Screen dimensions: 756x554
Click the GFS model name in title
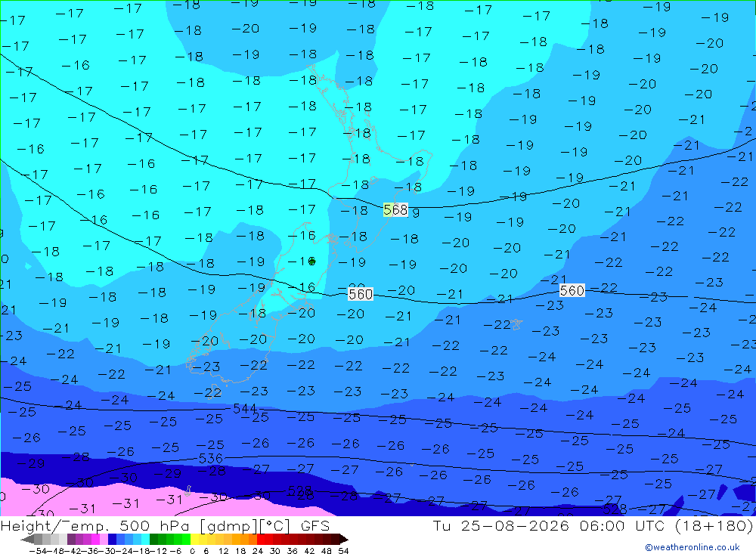[315, 525]
